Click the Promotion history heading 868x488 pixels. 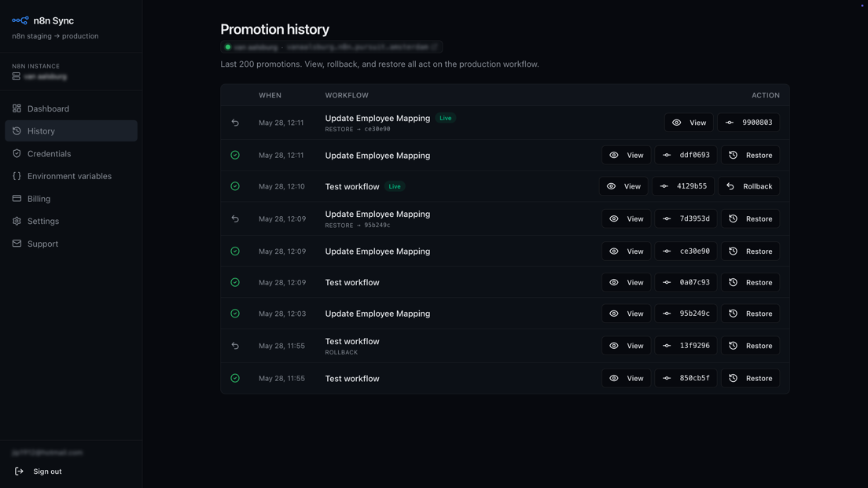click(x=274, y=29)
